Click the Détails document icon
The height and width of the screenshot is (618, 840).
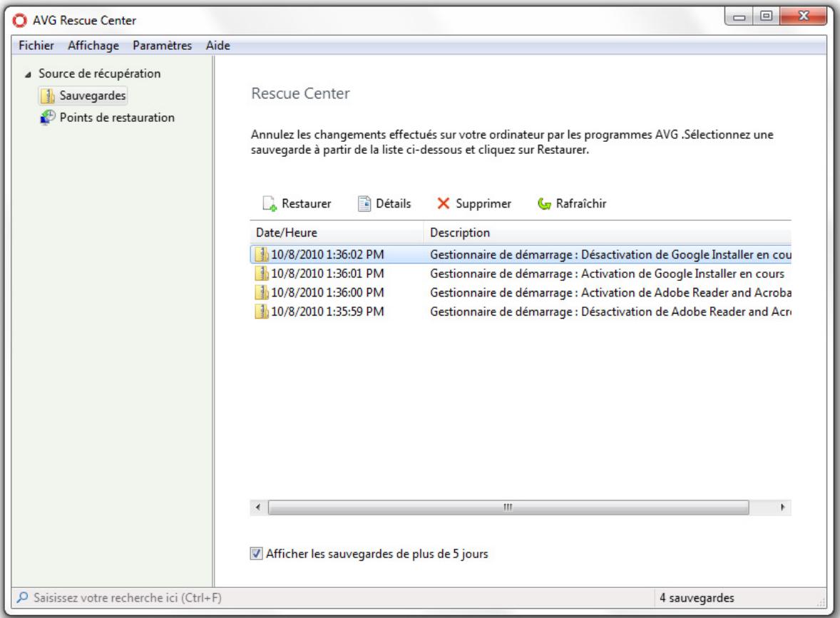[364, 203]
